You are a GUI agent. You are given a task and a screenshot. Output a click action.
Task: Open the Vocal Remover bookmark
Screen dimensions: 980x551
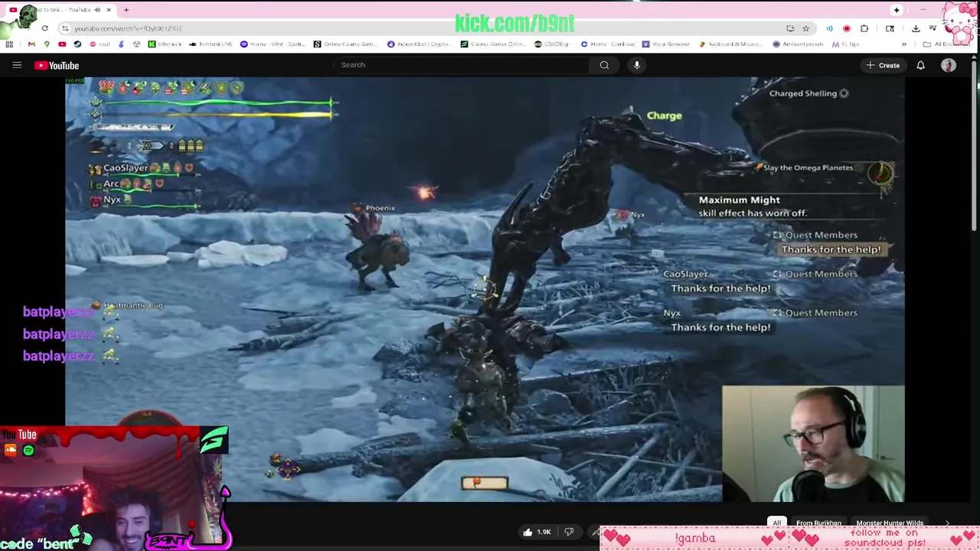666,44
